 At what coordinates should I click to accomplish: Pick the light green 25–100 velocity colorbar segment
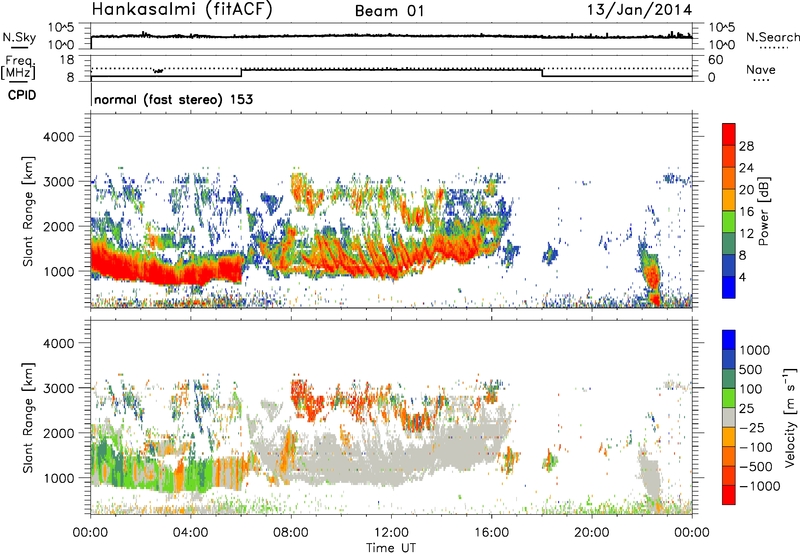pos(729,398)
